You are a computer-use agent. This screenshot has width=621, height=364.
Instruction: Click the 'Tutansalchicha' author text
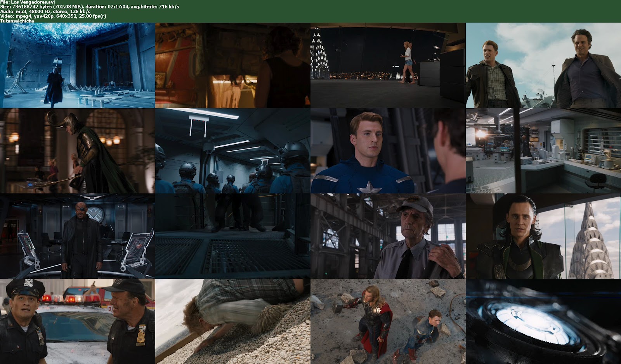pos(17,21)
